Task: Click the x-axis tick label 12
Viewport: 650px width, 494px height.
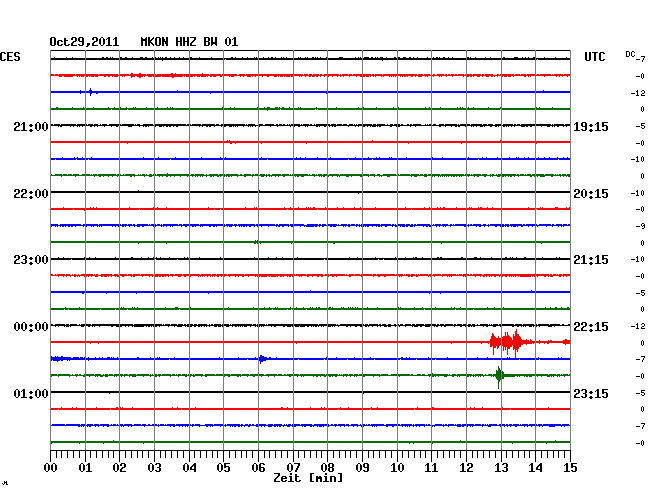Action: pyautogui.click(x=466, y=468)
